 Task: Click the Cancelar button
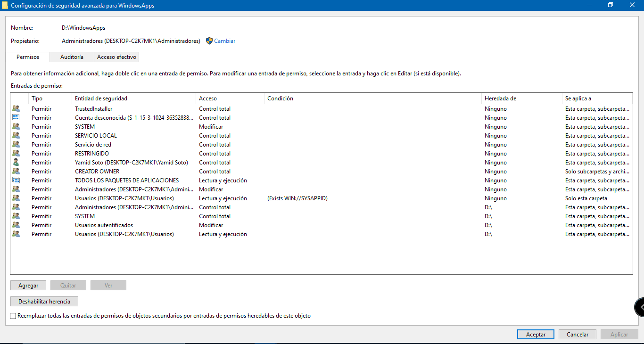[x=578, y=335]
